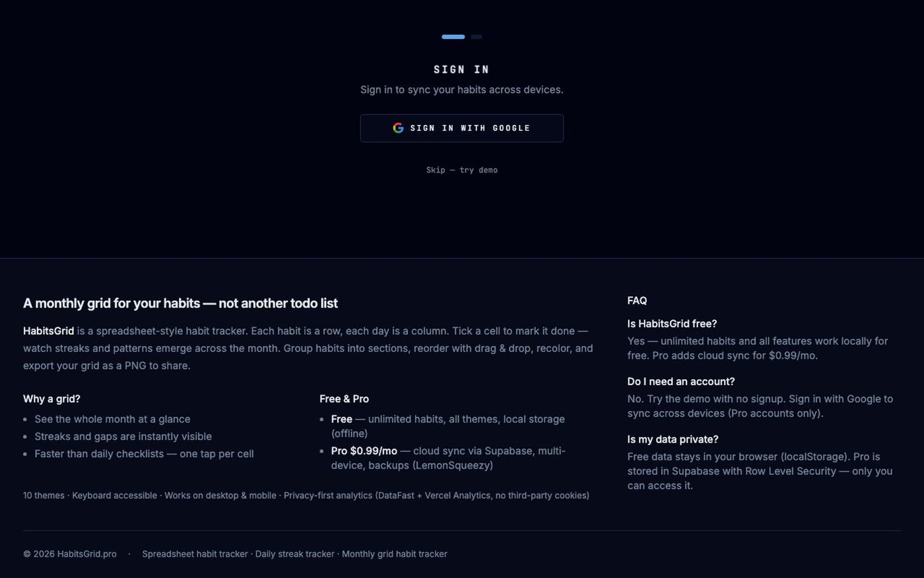This screenshot has width=924, height=578.
Task: Expand the 'Is my data private?' question
Action: pos(673,439)
